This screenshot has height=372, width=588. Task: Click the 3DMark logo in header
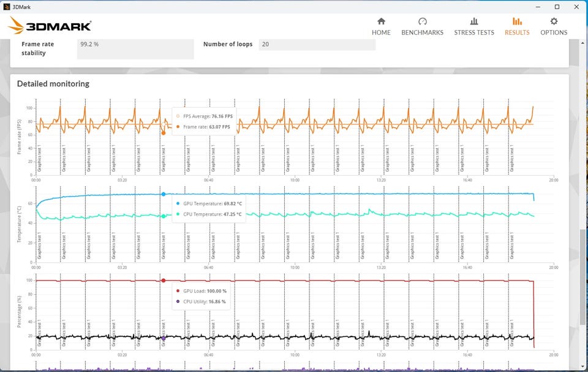[x=50, y=26]
